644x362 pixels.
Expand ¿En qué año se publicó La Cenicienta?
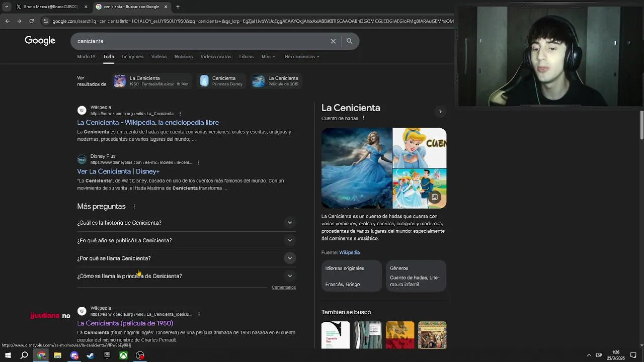(x=187, y=240)
